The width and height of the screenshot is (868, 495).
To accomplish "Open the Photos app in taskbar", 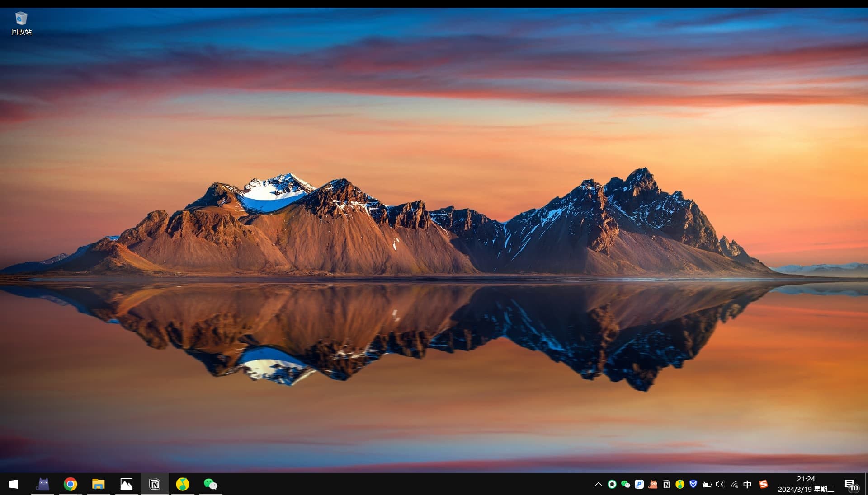I will pos(127,484).
